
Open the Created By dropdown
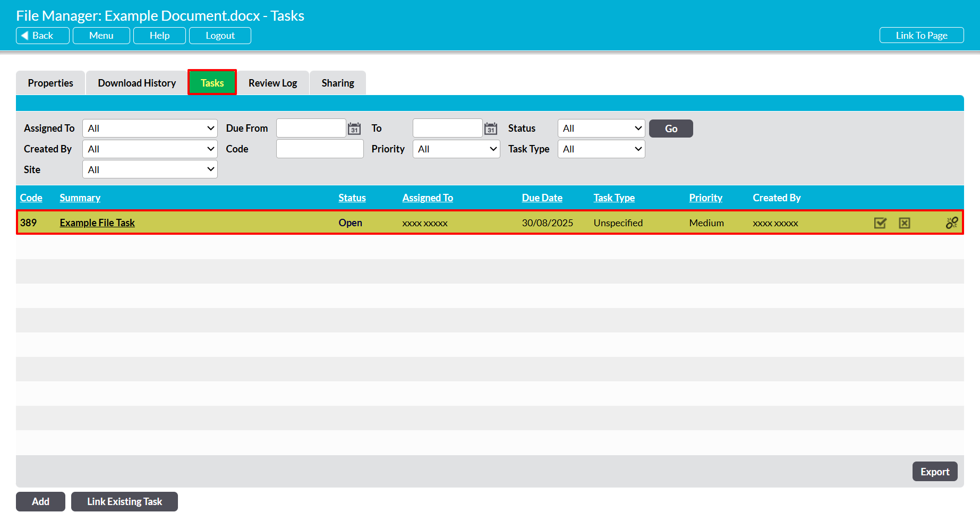coord(150,149)
